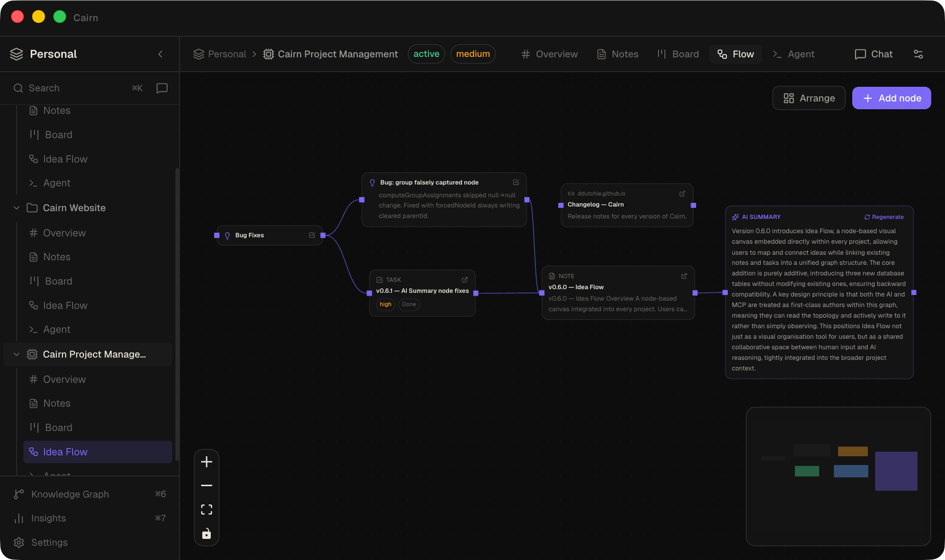Select the Flow tab
Screen dimensions: 945x560
coord(736,54)
